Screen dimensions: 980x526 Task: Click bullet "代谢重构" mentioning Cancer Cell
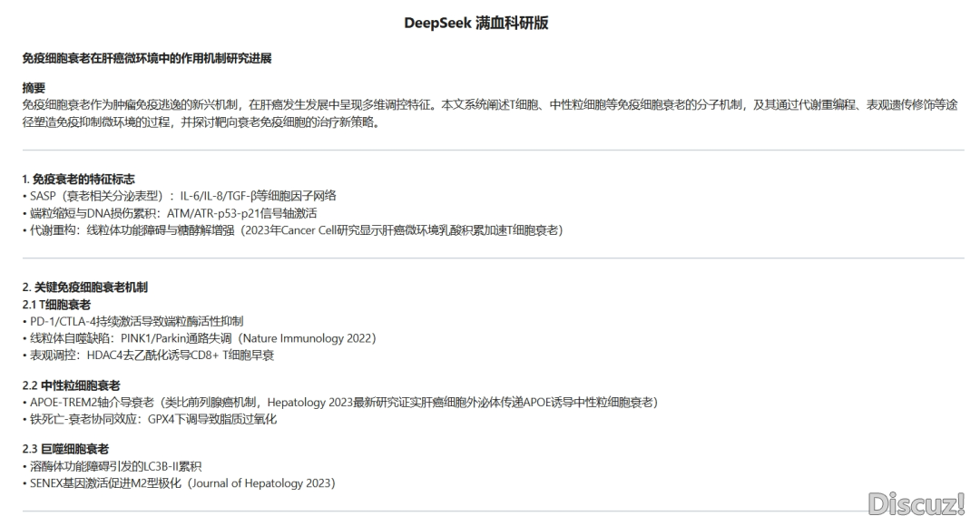click(293, 230)
